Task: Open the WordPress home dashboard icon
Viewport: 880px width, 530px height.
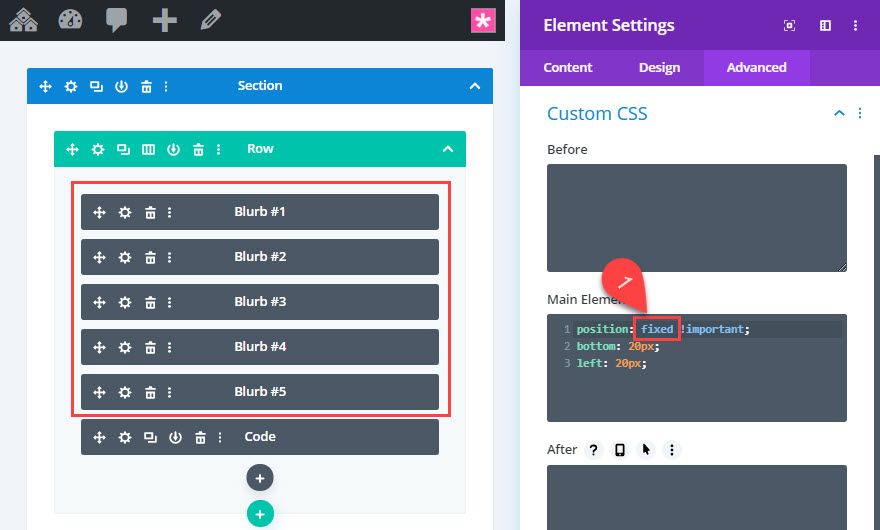Action: (x=24, y=20)
